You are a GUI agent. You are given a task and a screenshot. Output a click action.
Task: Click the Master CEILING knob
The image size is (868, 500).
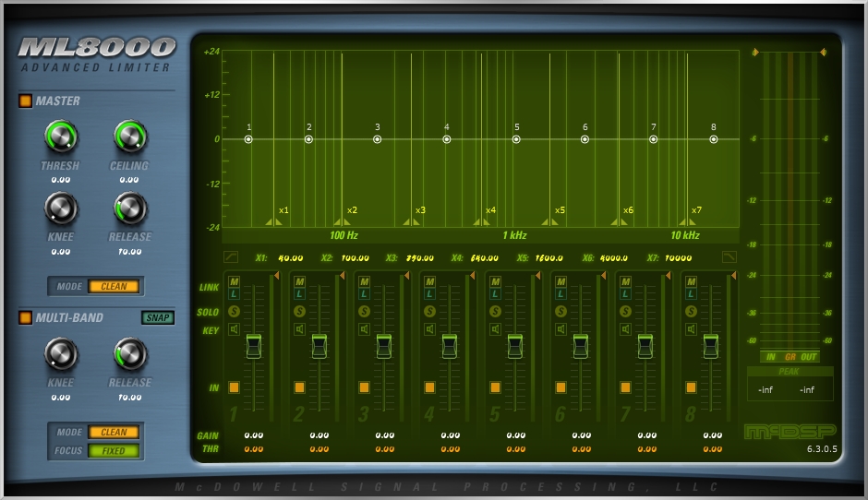click(130, 137)
